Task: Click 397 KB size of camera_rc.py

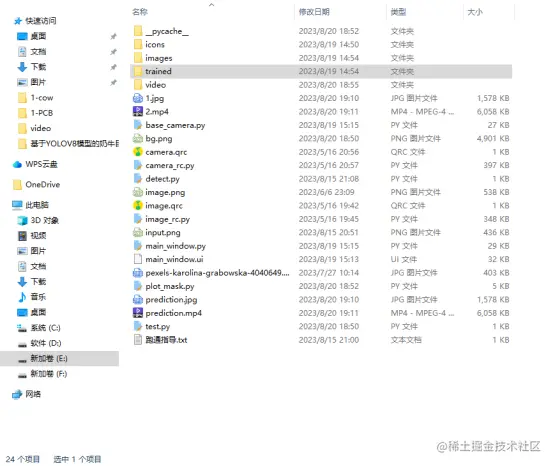Action: (496, 165)
